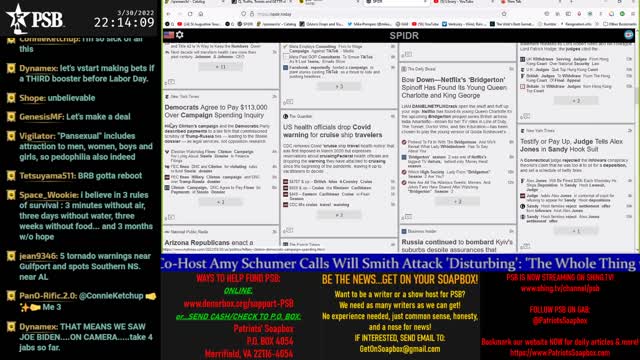Click comment icon under Alex Jones story
Image resolution: width=640 pixels, height=360 pixels.
click(x=526, y=246)
